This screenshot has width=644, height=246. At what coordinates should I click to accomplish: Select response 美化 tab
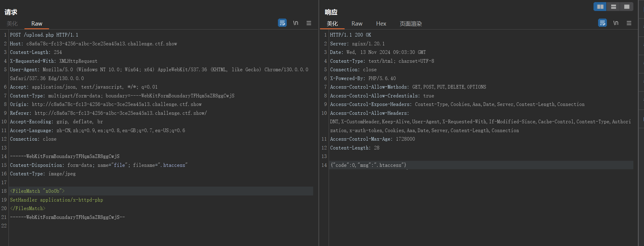pos(332,23)
